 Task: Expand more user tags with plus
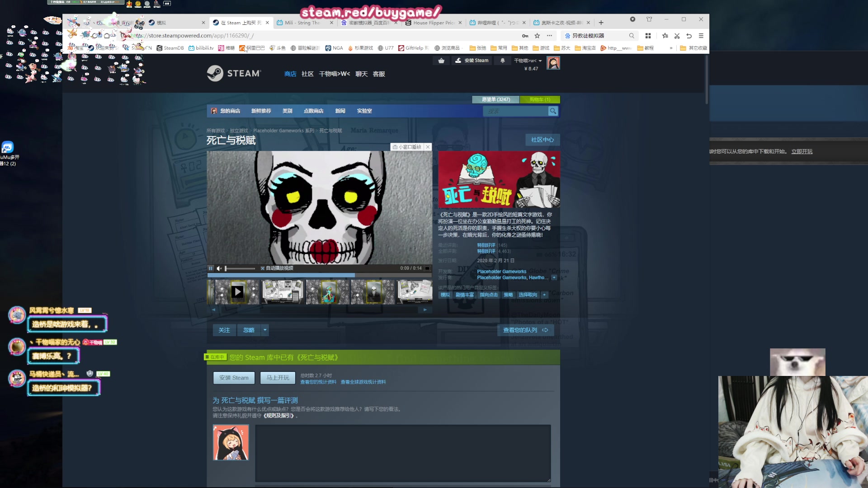(544, 295)
